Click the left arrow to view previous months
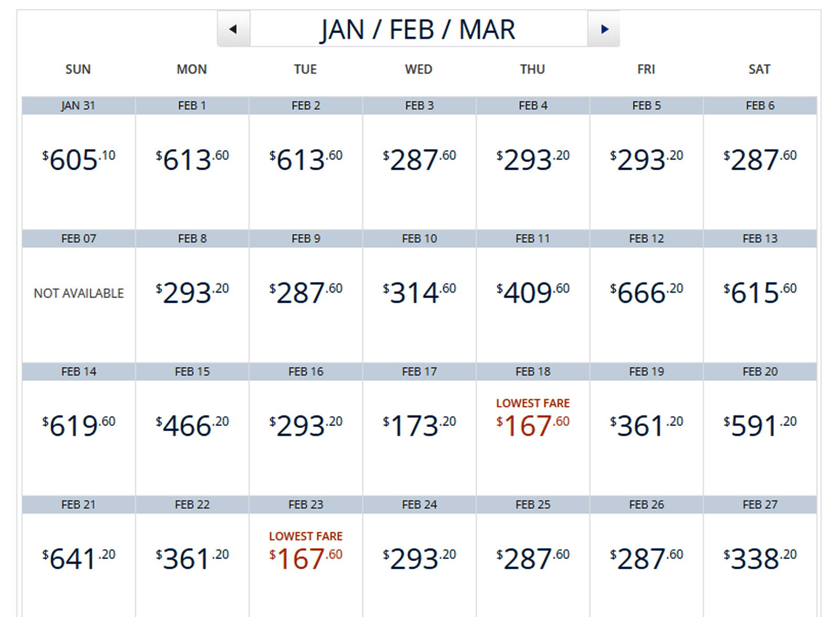Screen dimensions: 840x617 (233, 29)
